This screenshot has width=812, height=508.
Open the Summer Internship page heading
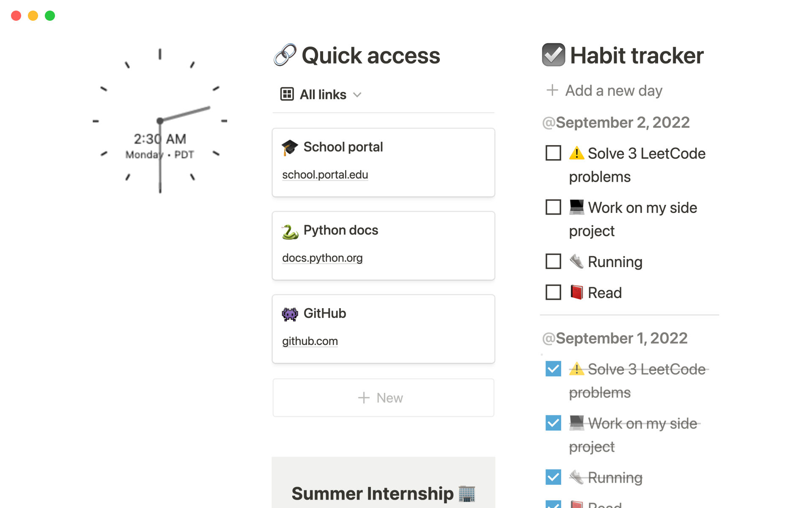[372, 494]
